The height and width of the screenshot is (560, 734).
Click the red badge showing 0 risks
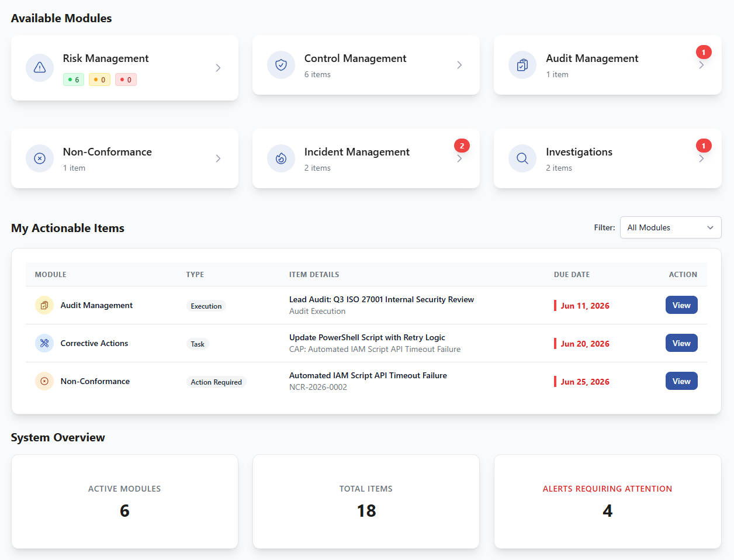[x=126, y=79]
